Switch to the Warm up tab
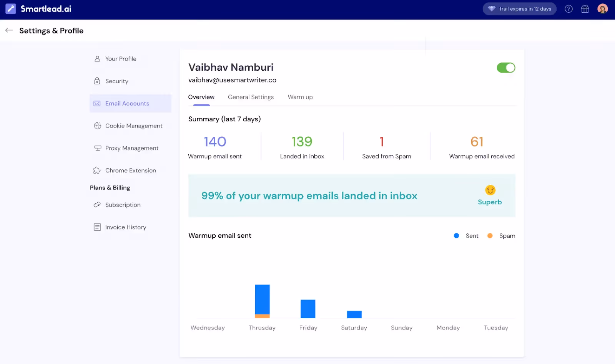Image resolution: width=615 pixels, height=364 pixels. tap(300, 97)
